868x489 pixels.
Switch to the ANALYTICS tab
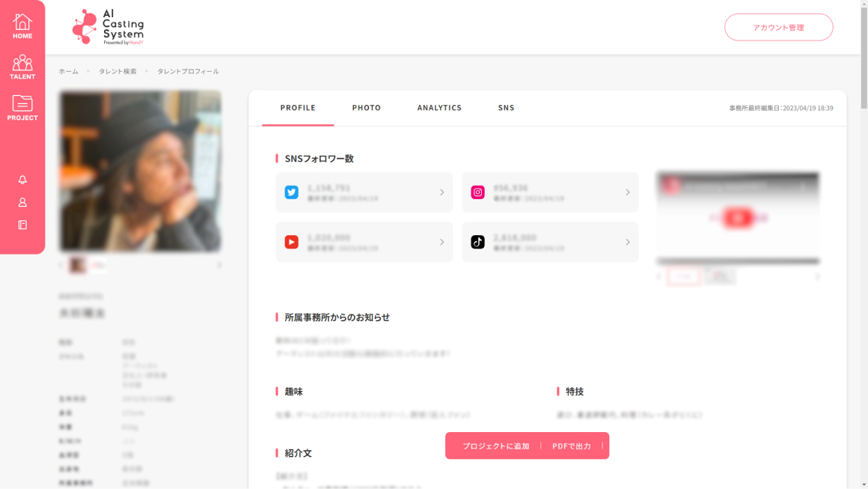point(439,108)
